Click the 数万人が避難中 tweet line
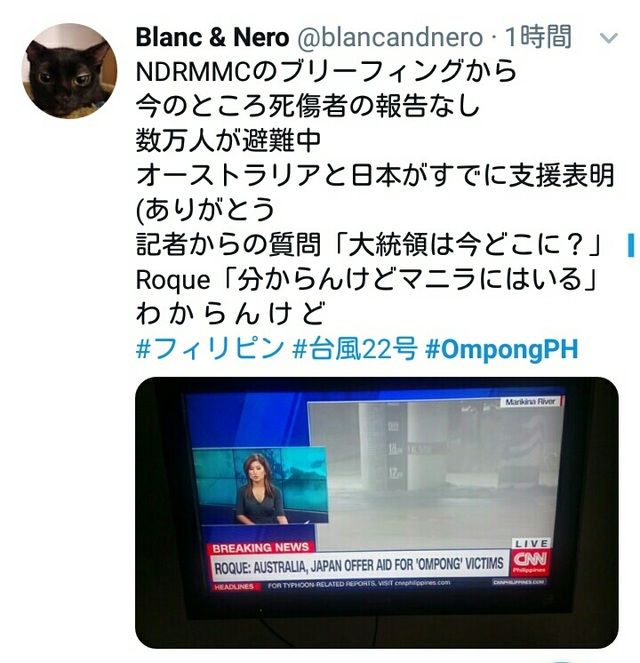 [x=228, y=140]
